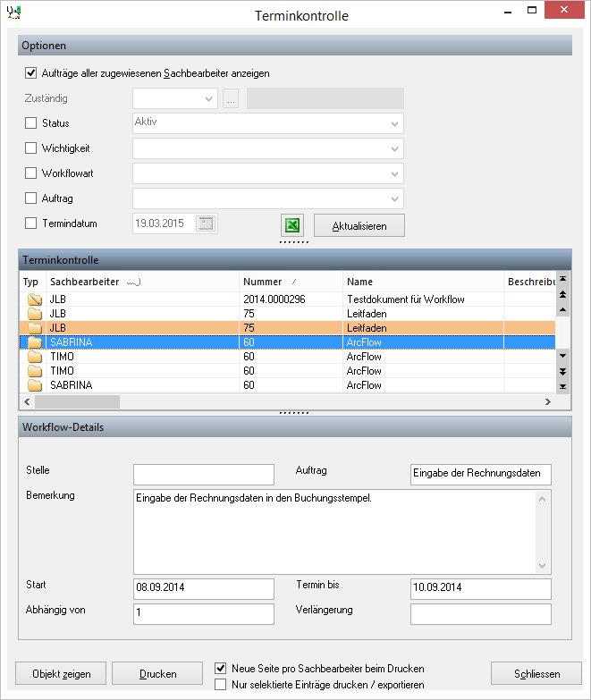The height and width of the screenshot is (700, 591).
Task: Sort by the Typ column header
Action: pos(30,282)
